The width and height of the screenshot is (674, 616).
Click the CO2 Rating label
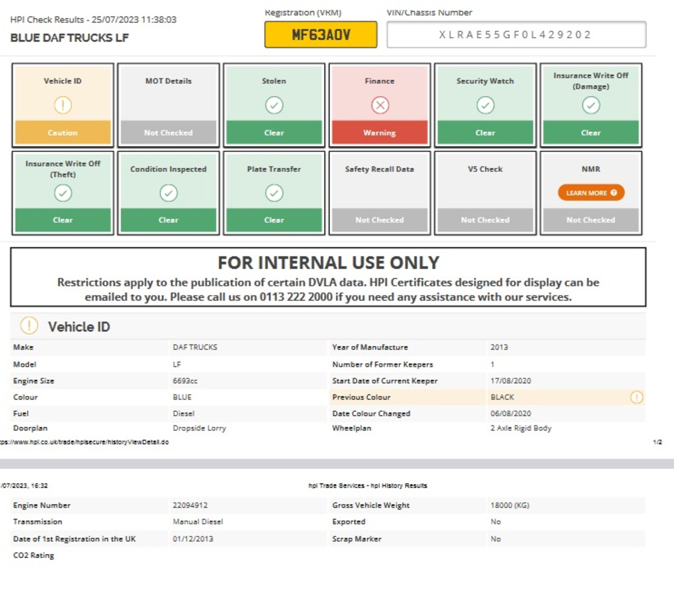[x=34, y=556]
